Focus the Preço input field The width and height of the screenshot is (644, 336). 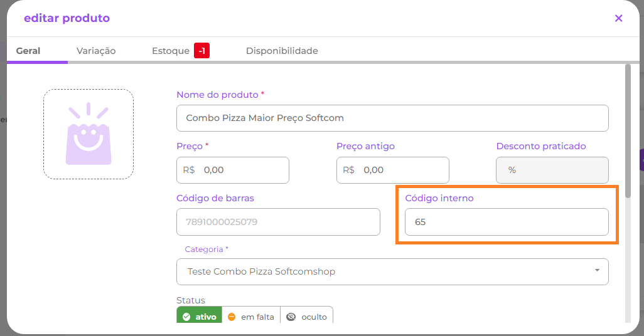(x=242, y=170)
